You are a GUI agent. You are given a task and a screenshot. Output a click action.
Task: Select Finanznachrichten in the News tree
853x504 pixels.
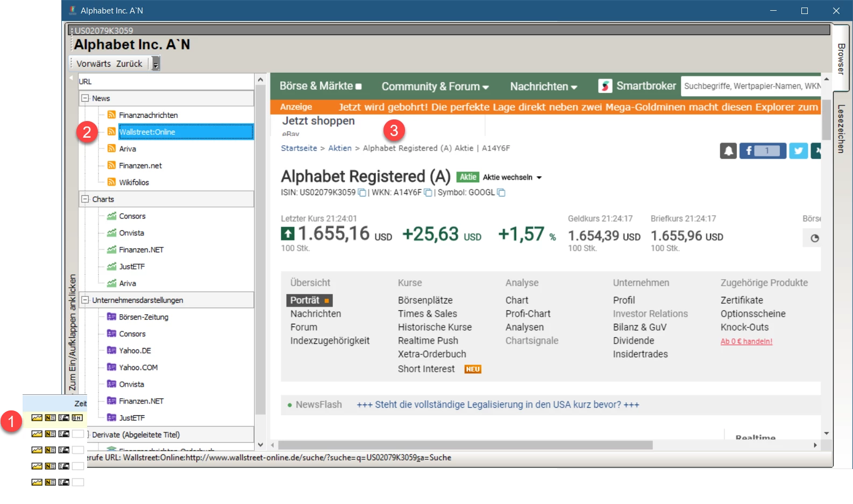point(148,115)
